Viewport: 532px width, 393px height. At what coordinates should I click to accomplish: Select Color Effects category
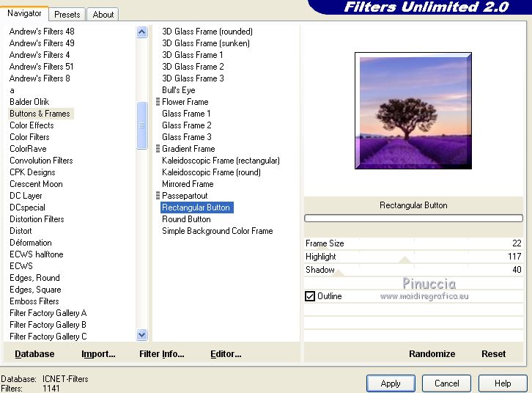pos(32,125)
